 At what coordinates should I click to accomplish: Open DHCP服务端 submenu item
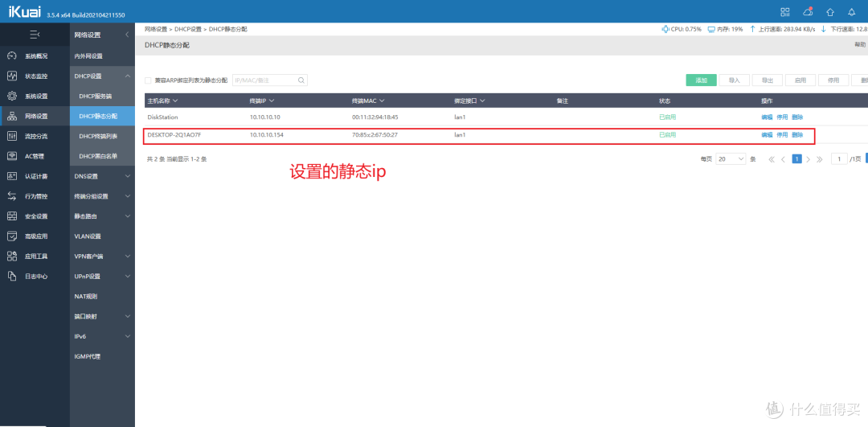coord(95,96)
